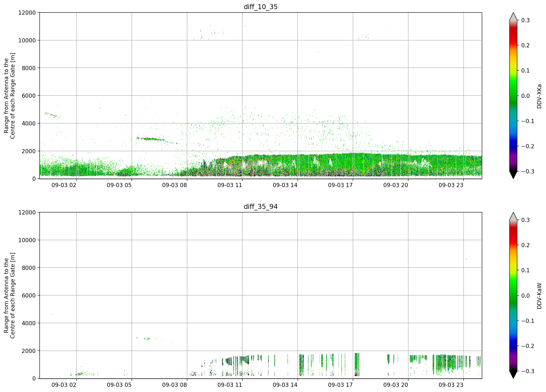Click the 09-03 20 time tick under diff_10_35
Image resolution: width=546 pixels, height=392 pixels.
tap(396, 185)
